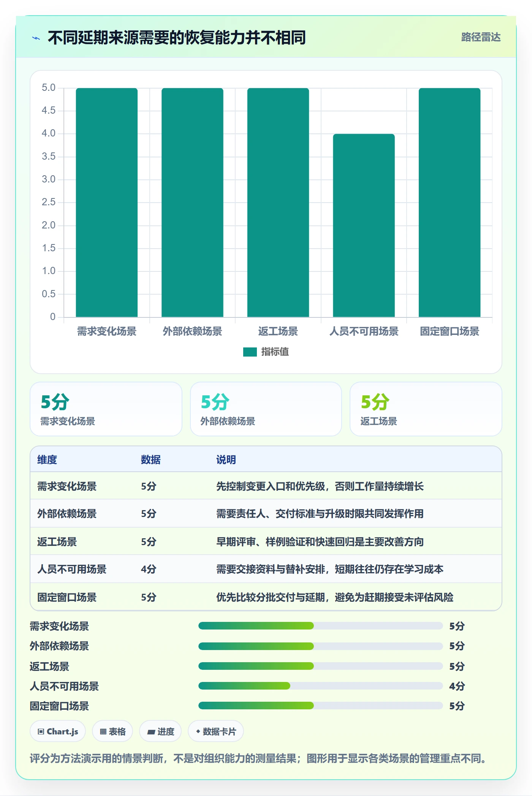Open the 5分 返工场景 data card

click(x=426, y=409)
